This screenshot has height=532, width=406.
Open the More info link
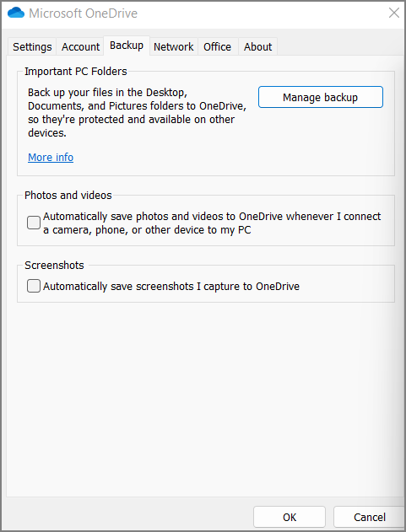point(51,158)
